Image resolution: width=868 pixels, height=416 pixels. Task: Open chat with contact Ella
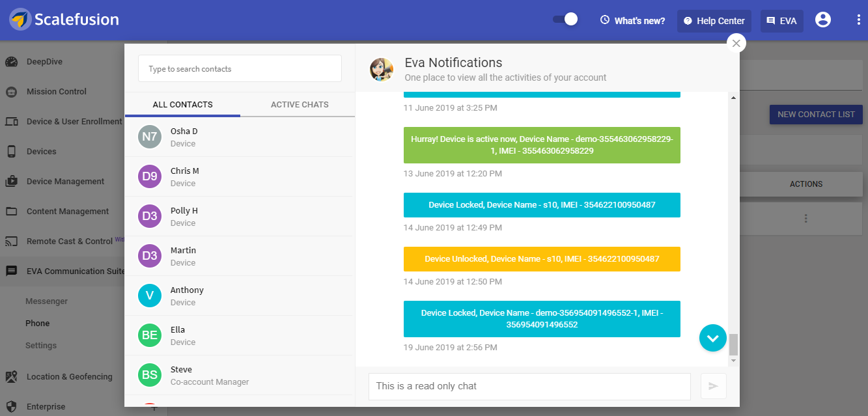tap(240, 335)
